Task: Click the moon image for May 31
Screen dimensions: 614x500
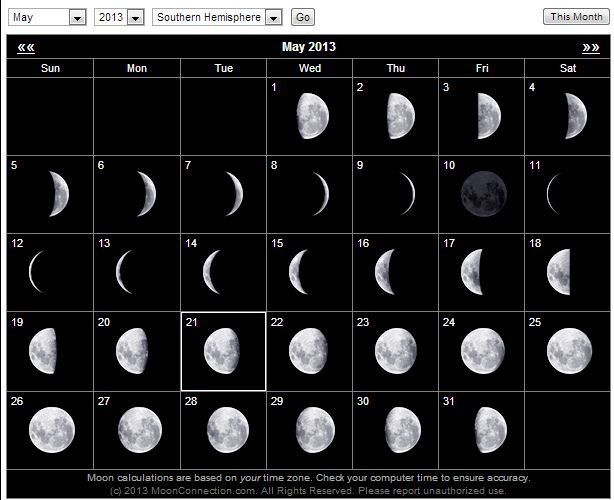Action: point(491,430)
